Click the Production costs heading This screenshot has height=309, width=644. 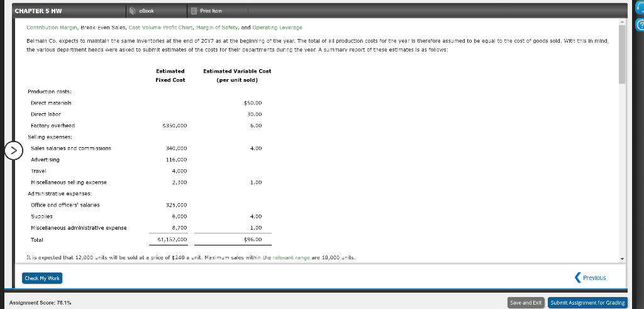49,92
